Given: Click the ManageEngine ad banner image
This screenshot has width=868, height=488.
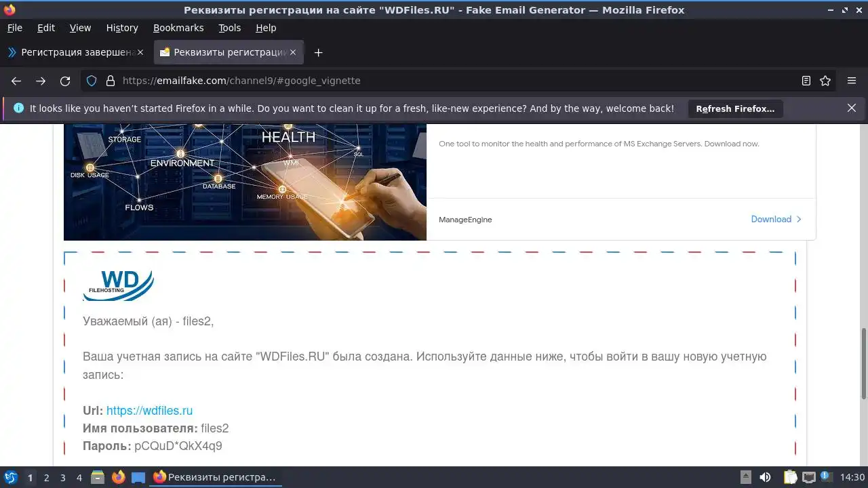Looking at the screenshot, I should [x=245, y=182].
